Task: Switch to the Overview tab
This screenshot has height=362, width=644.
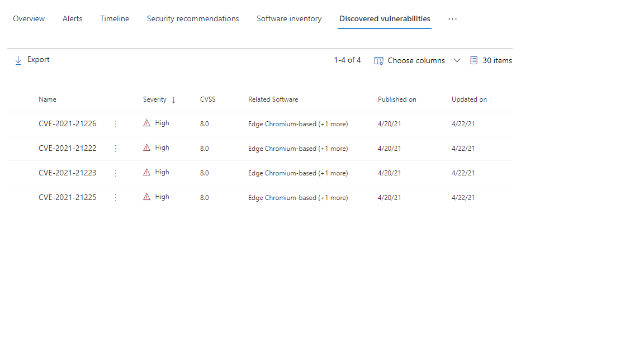Action: pos(29,18)
